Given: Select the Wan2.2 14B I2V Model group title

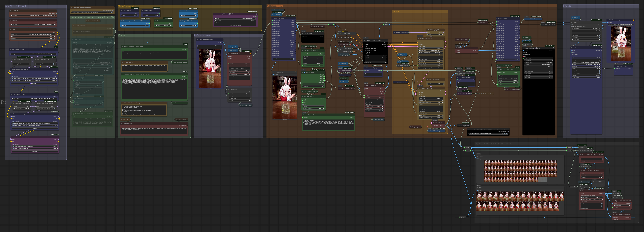Looking at the screenshot, I should pos(16,6).
